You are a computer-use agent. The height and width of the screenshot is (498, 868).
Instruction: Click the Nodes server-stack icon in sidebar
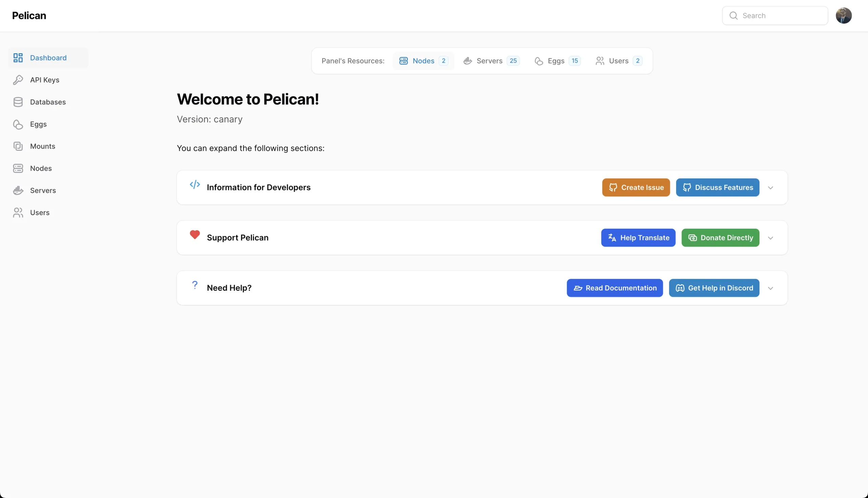point(18,168)
